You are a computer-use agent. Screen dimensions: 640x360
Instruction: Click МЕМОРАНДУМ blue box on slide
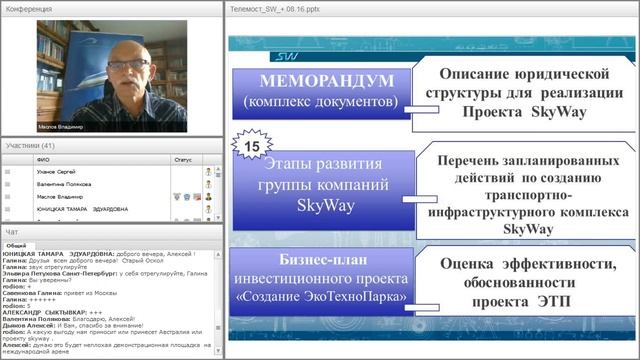pos(321,94)
